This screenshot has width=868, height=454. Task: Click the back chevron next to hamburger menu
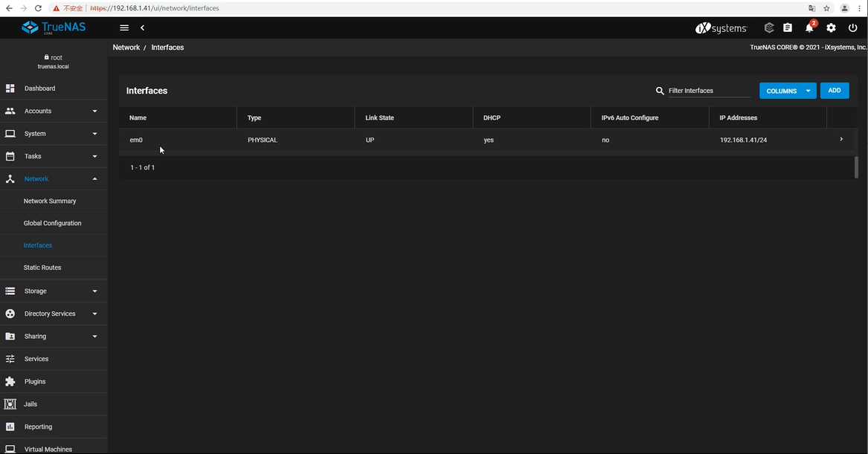coord(142,27)
